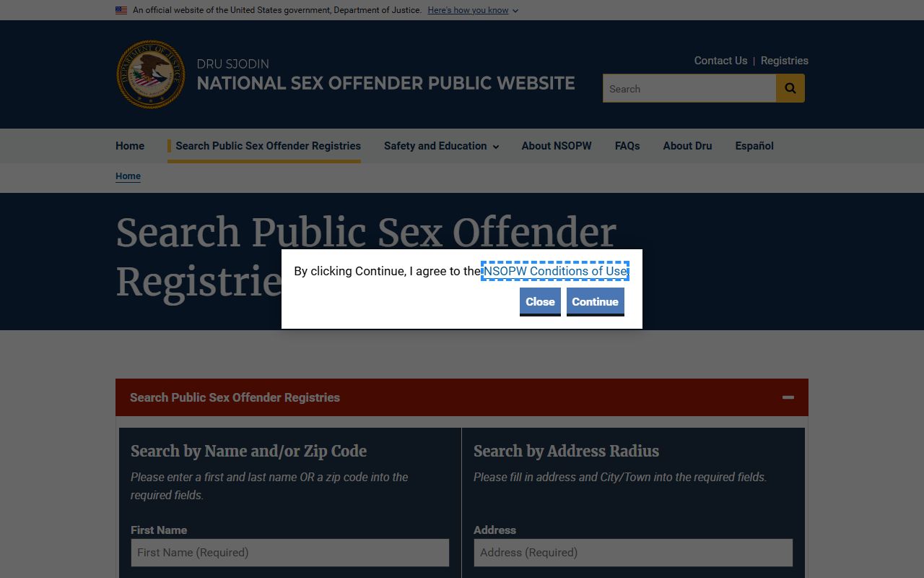Viewport: 924px width, 578px height.
Task: Open the Contact Us link
Action: 720,61
